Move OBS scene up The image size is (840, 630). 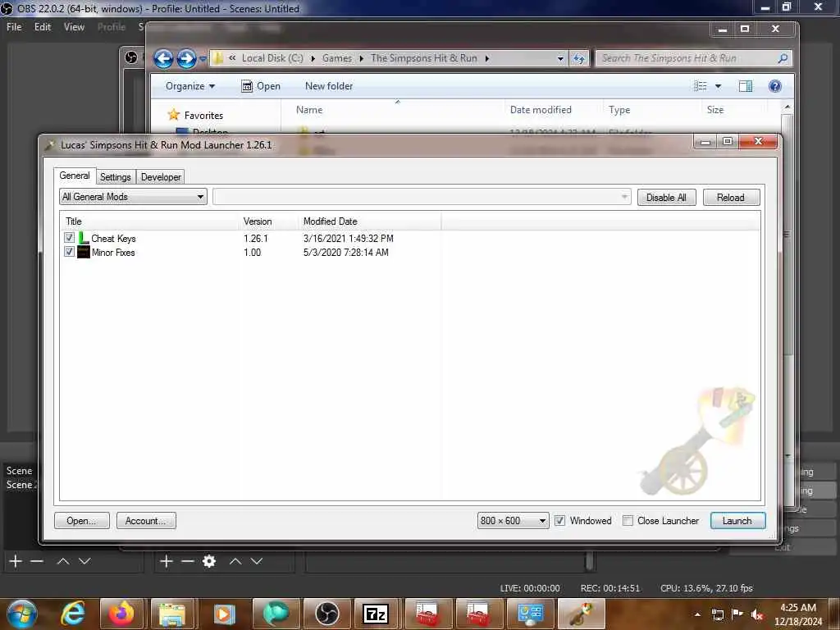(63, 561)
